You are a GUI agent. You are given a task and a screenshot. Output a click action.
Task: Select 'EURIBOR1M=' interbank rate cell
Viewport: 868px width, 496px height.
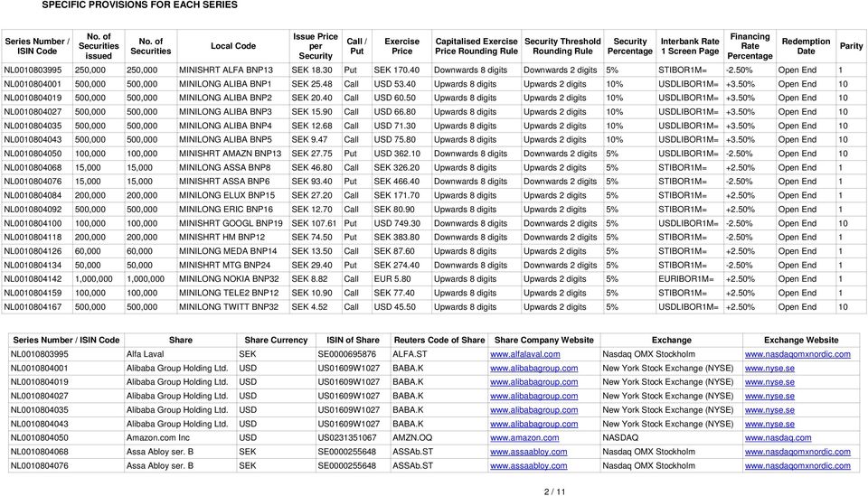[686, 279]
